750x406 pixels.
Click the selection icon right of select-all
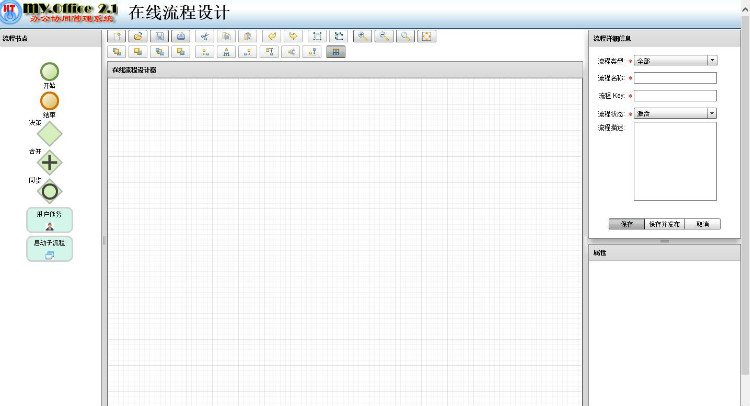(x=338, y=36)
